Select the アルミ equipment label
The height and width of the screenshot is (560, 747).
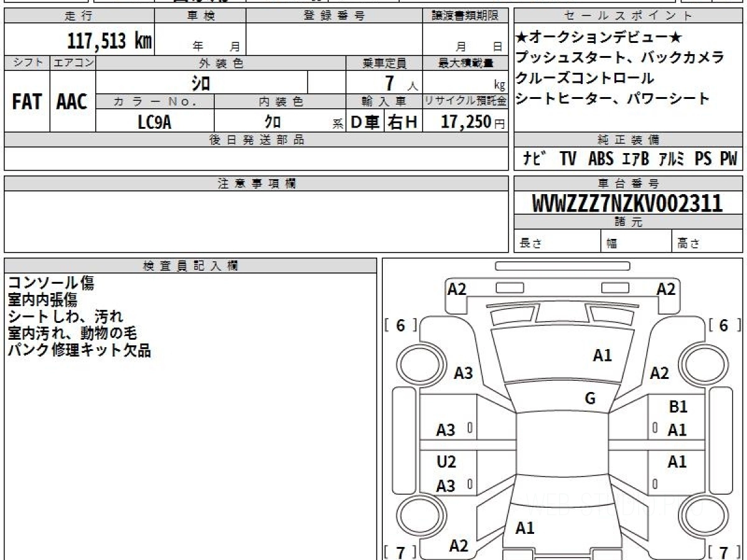tap(672, 159)
